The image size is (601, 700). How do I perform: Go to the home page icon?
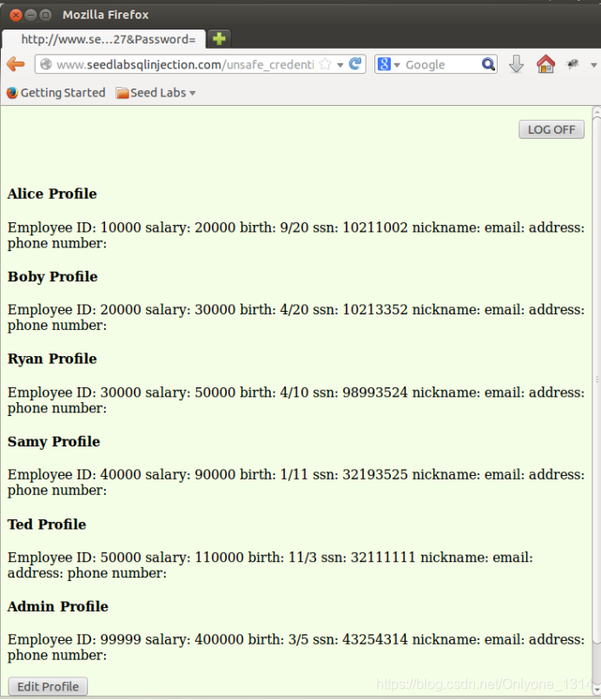click(x=545, y=64)
